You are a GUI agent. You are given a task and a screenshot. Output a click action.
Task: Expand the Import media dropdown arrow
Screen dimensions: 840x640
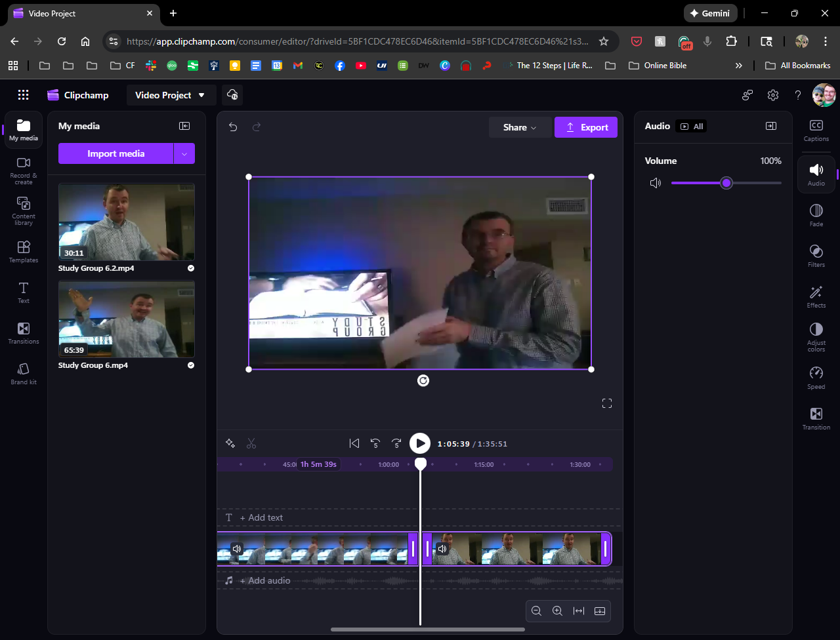click(x=184, y=153)
